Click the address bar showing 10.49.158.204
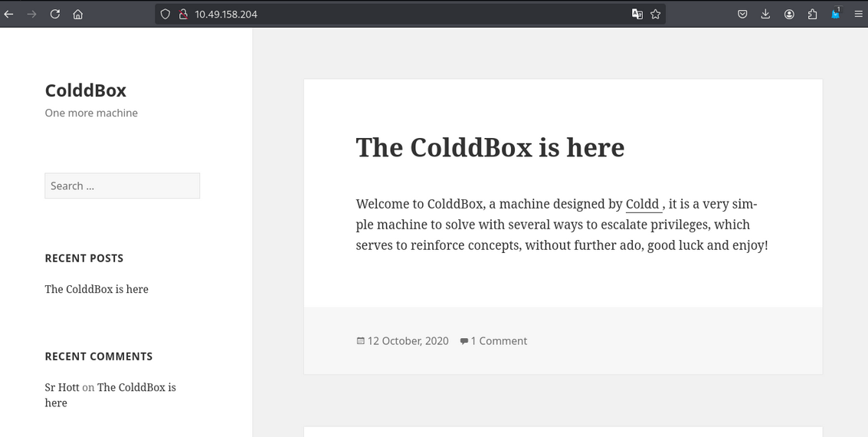Viewport: 868px width, 437px height. (383, 14)
